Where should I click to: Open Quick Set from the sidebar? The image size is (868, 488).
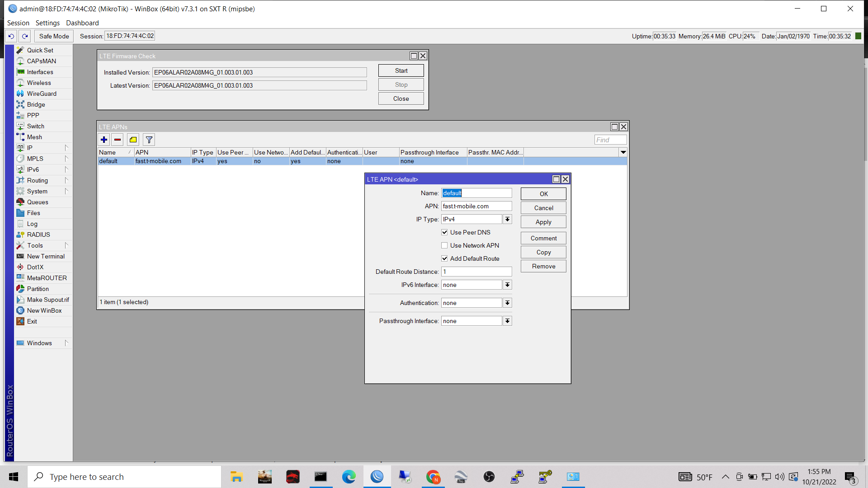point(40,50)
